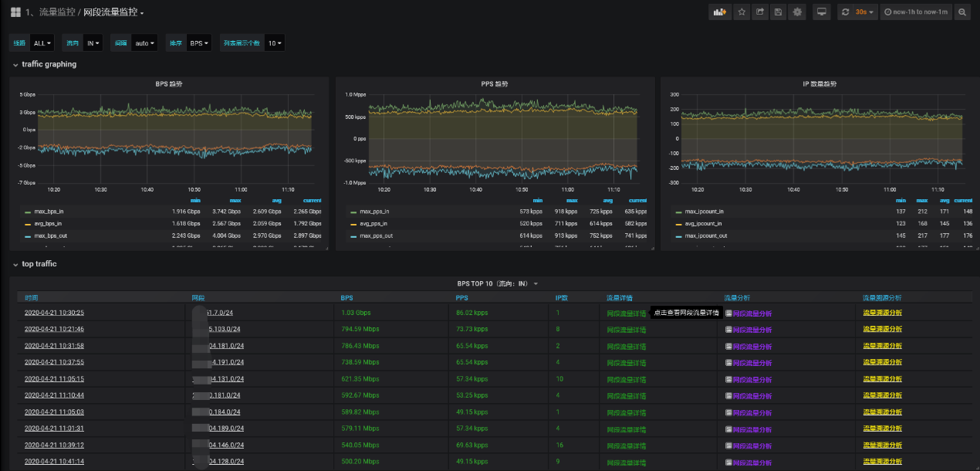The image size is (980, 471).
Task: Open the 排序 BPS dropdown
Action: (199, 43)
